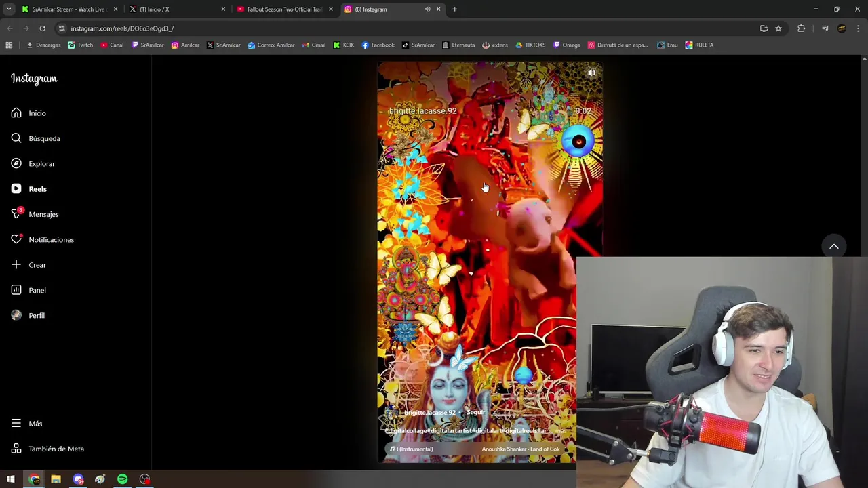Viewport: 868px width, 488px height.
Task: View site information icon
Action: click(61, 28)
